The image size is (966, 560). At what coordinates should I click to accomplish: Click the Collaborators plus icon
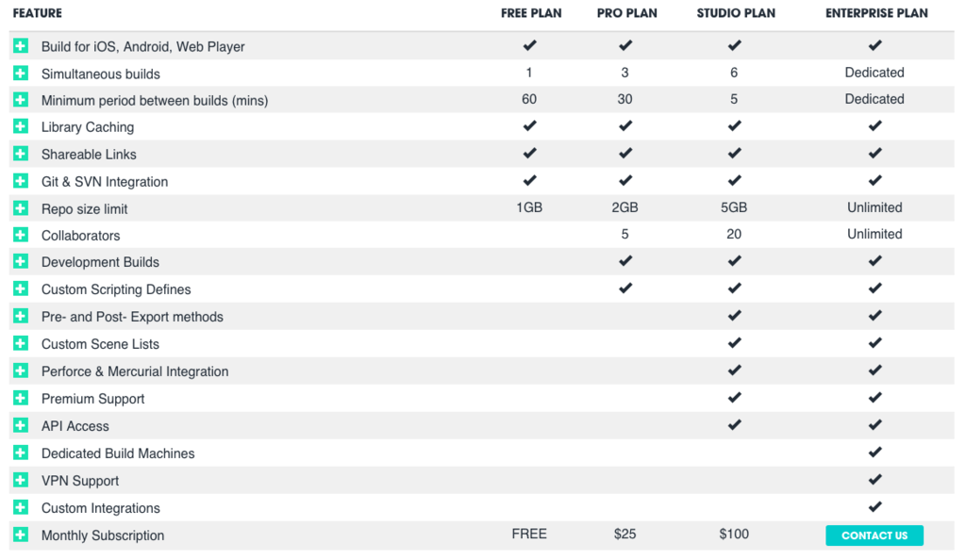pos(21,235)
